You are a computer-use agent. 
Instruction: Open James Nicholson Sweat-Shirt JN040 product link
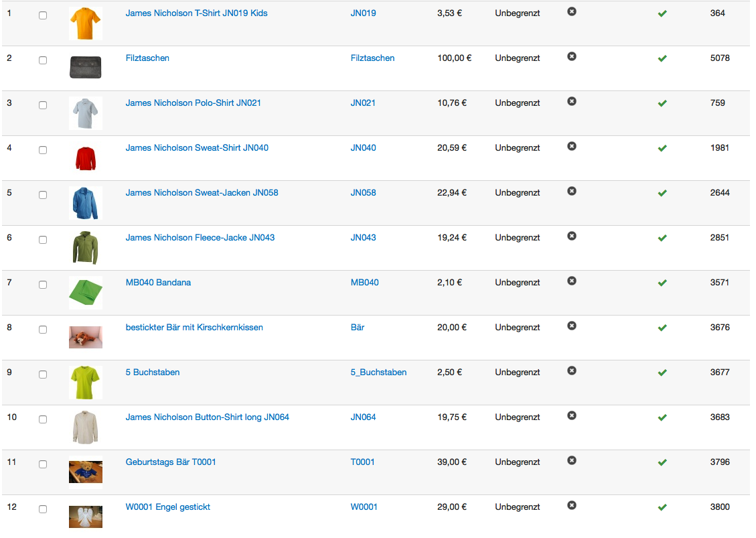197,147
